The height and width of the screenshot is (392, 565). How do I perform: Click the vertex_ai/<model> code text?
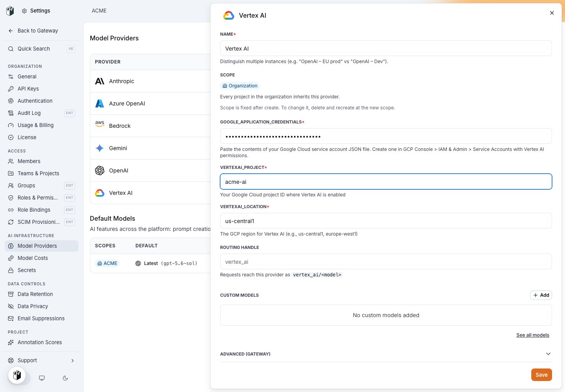click(x=317, y=275)
